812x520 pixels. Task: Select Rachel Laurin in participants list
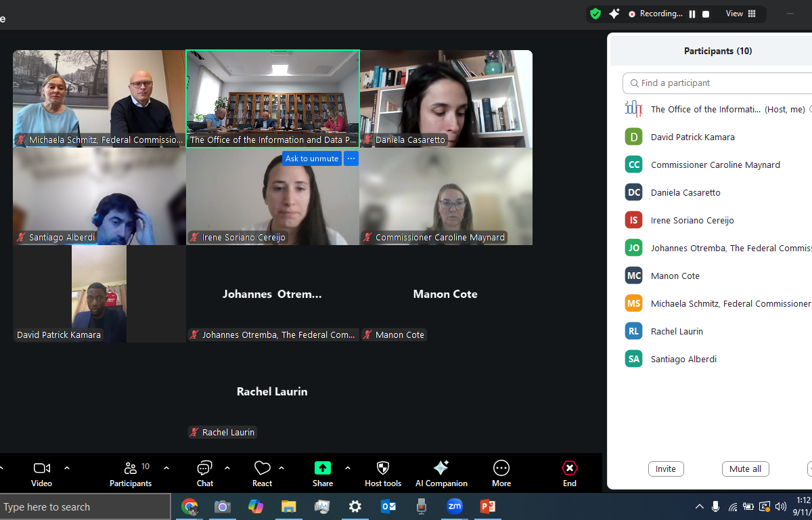coord(677,331)
